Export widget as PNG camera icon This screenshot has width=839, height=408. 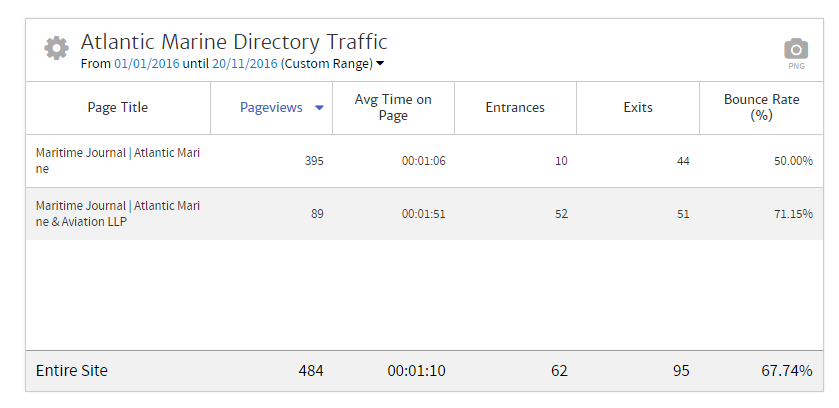pos(796,53)
